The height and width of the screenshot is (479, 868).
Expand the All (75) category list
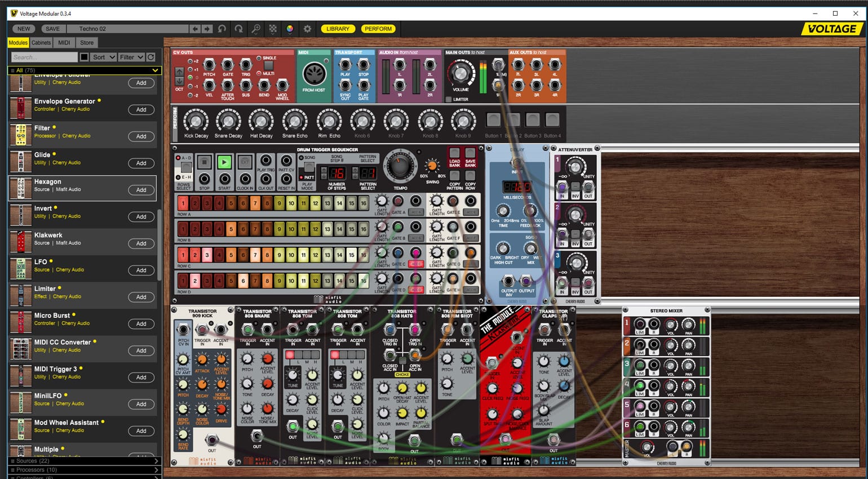tap(85, 70)
